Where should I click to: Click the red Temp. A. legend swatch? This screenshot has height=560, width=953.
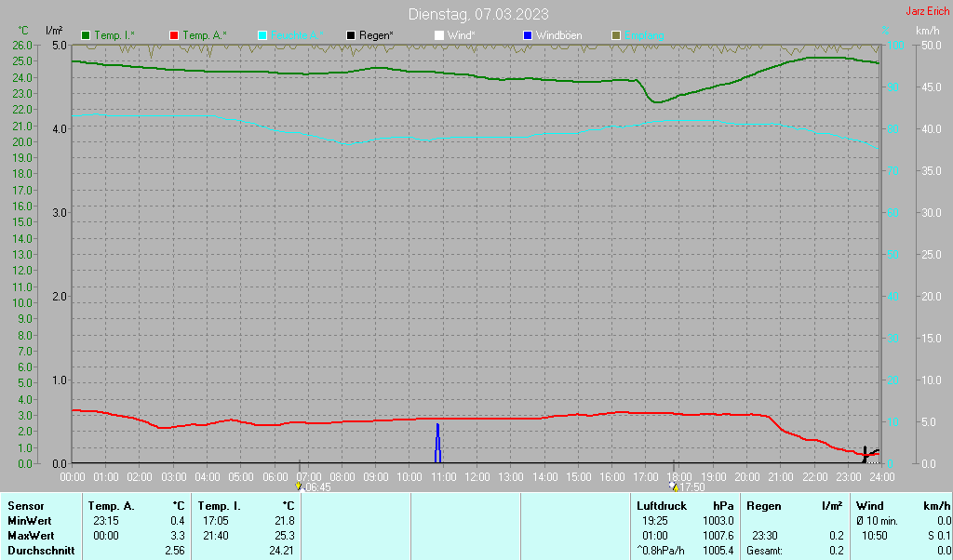click(x=174, y=36)
